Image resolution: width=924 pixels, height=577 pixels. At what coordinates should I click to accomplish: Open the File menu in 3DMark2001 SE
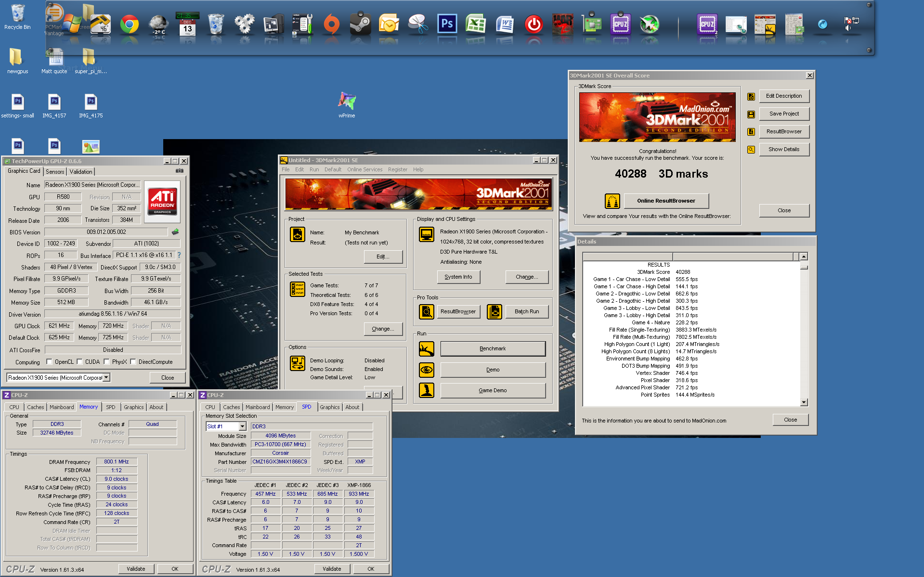click(286, 169)
